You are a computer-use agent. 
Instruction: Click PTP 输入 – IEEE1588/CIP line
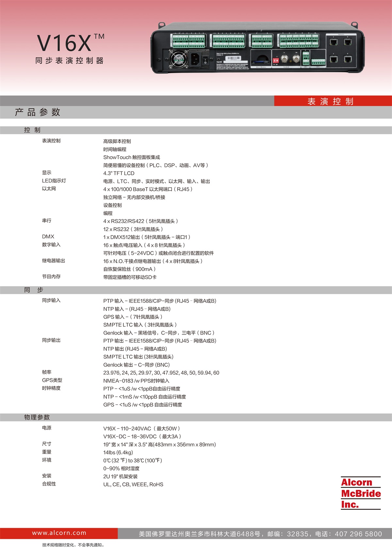click(x=160, y=301)
